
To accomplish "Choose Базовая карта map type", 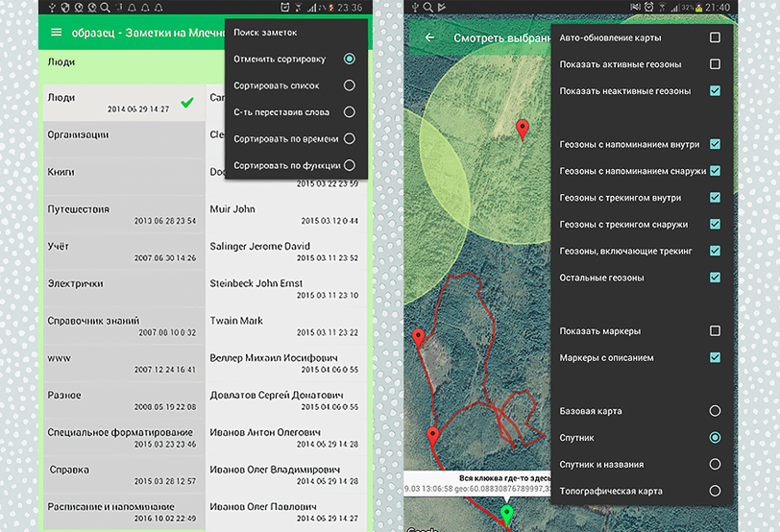I will point(714,411).
